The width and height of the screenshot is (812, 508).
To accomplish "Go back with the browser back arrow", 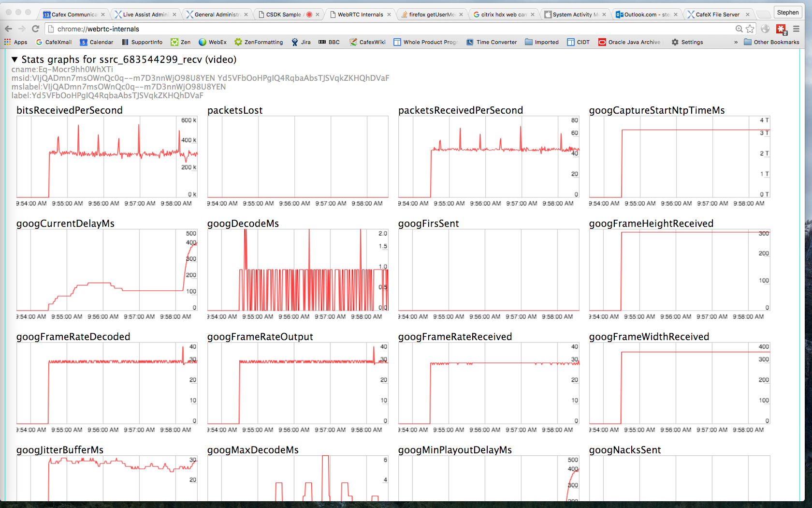I will pyautogui.click(x=8, y=29).
